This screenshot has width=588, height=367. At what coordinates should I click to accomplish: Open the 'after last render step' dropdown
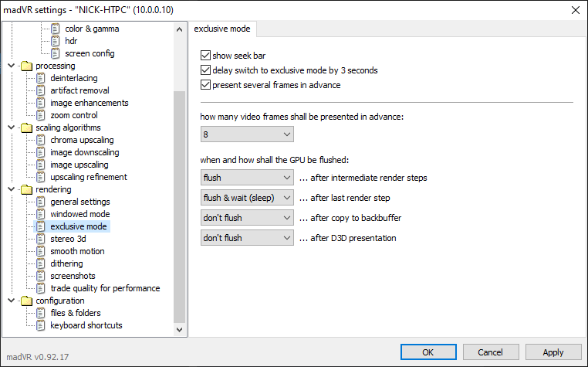246,198
